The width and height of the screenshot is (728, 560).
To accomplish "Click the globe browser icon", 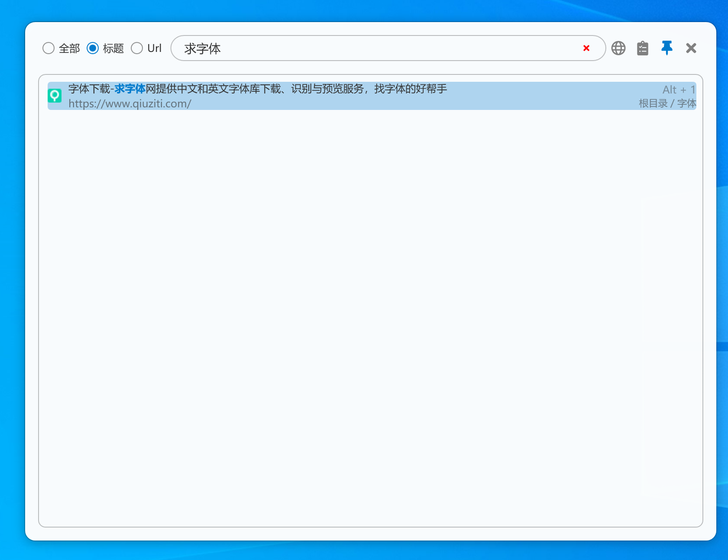I will (618, 48).
